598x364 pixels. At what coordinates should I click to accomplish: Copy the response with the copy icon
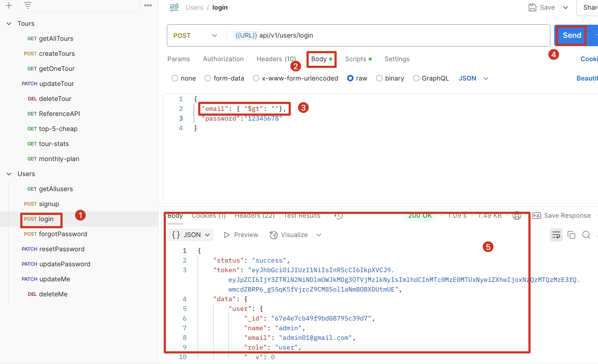[571, 235]
